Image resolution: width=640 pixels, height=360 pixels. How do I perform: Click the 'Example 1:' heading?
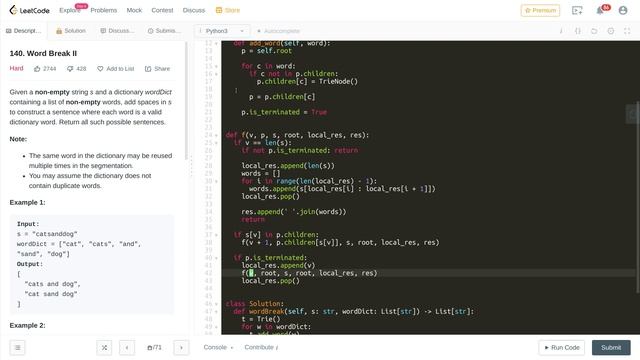point(27,202)
